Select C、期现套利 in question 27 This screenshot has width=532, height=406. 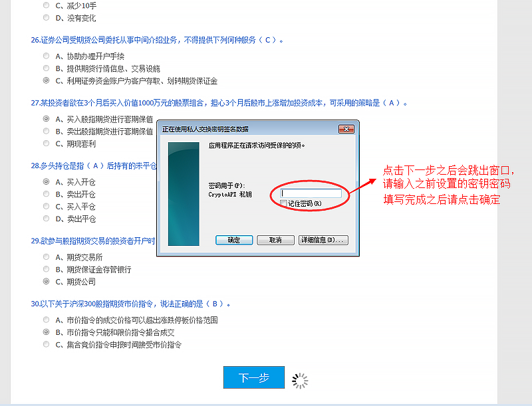[46, 144]
